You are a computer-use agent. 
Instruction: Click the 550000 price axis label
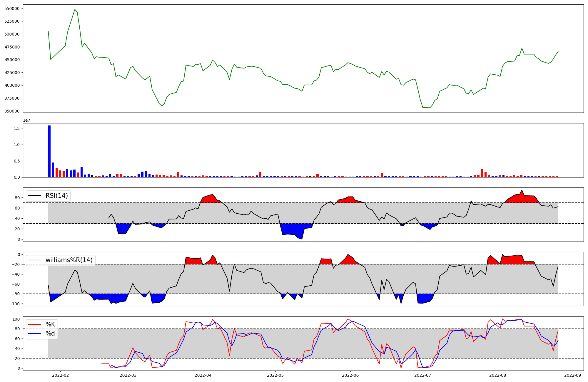(12, 9)
